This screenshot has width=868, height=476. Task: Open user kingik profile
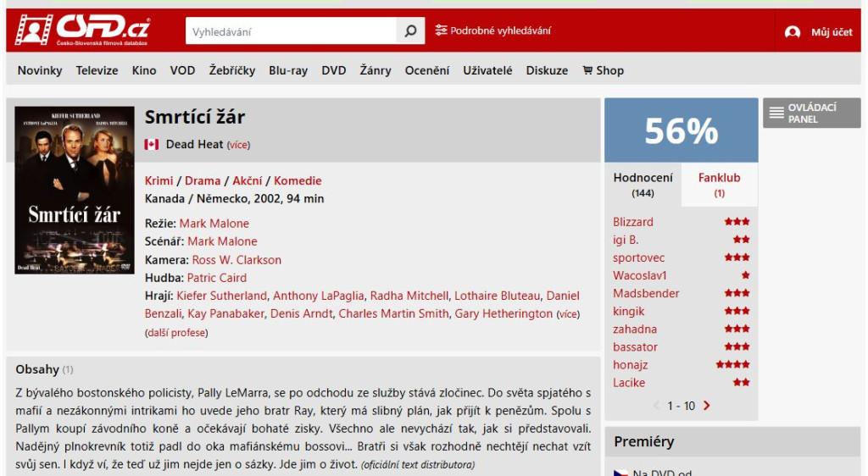(628, 311)
